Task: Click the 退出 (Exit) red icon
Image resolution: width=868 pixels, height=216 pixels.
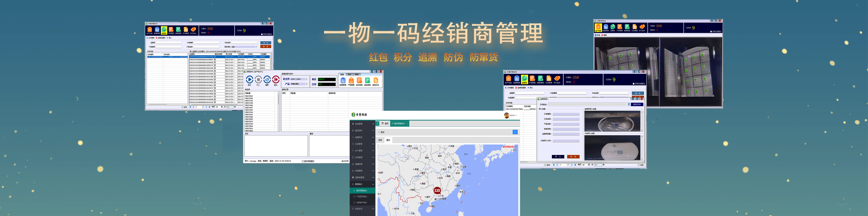Action: coord(276,79)
